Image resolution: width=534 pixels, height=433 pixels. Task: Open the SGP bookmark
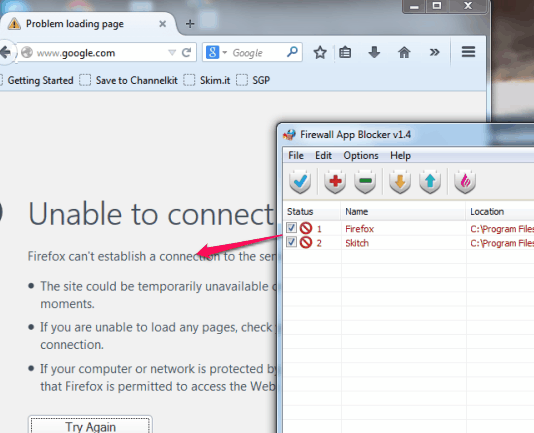click(x=253, y=80)
